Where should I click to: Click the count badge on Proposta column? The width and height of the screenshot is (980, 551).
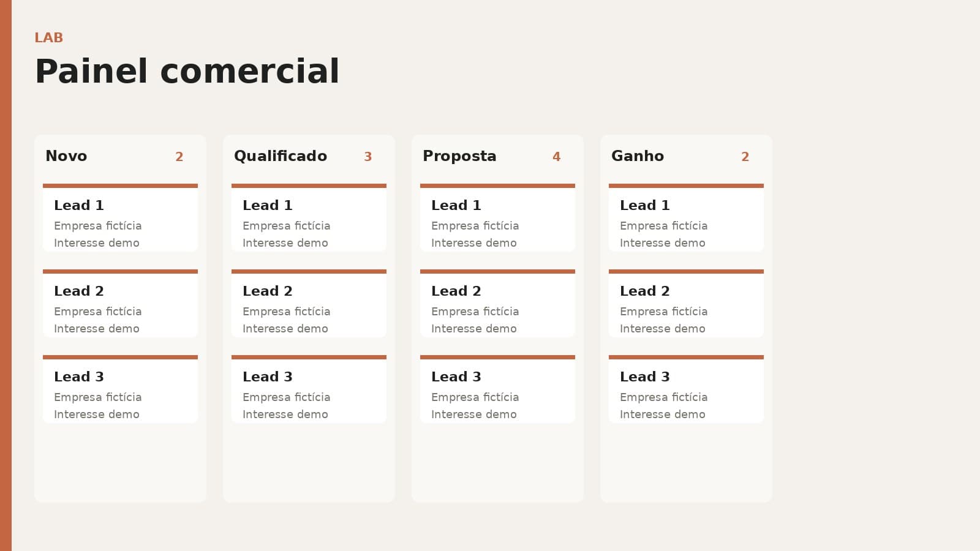(x=556, y=157)
